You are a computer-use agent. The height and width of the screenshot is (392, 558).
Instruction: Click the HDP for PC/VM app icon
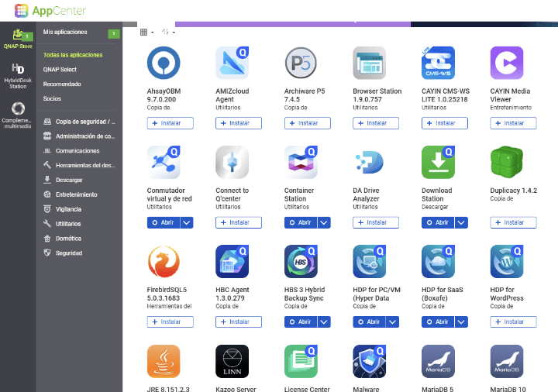[x=370, y=261]
